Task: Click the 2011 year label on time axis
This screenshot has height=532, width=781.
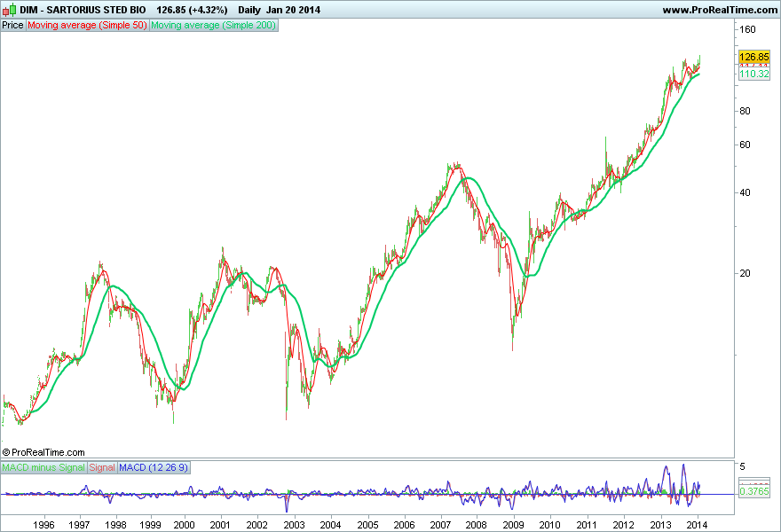Action: (x=587, y=525)
